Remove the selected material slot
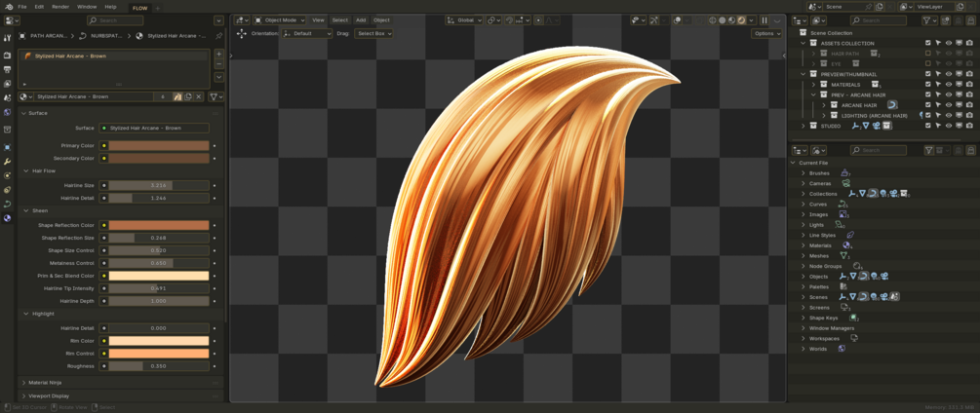This screenshot has width=980, height=413. tap(218, 63)
